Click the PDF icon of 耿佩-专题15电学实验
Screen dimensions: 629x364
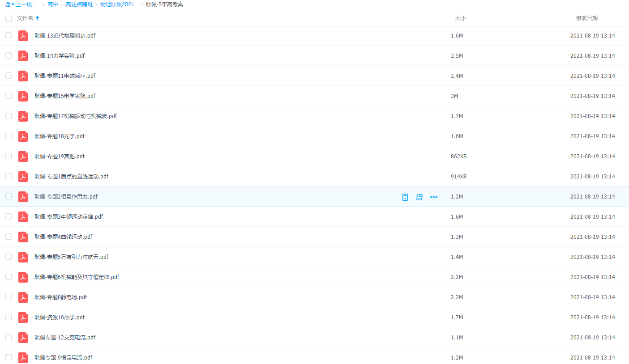click(x=23, y=96)
